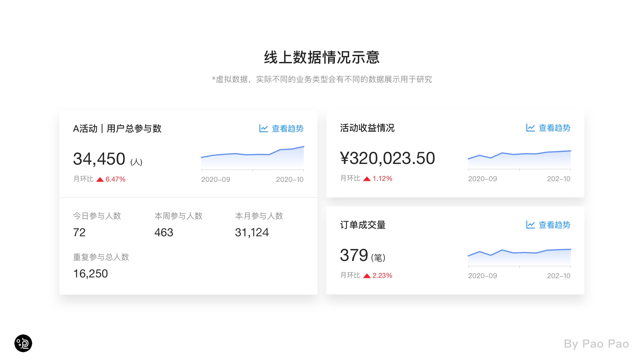The image size is (644, 363).
Task: Click 2020-09 axis label in 活动收益情况 chart
Action: (x=483, y=179)
